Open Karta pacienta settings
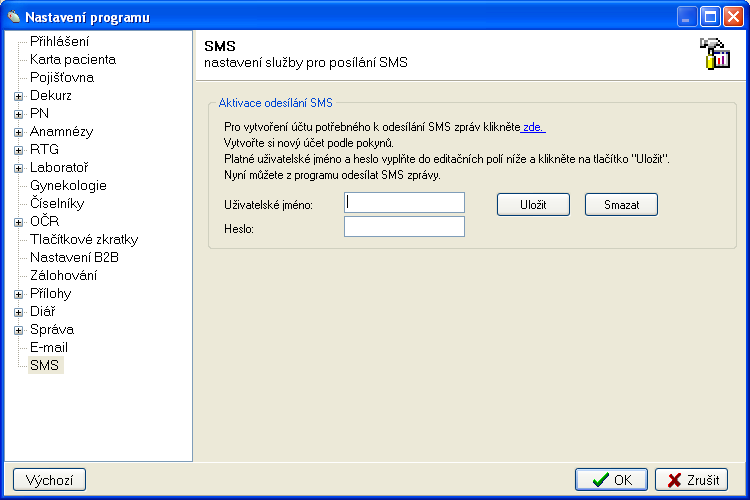The image size is (750, 500). click(72, 60)
